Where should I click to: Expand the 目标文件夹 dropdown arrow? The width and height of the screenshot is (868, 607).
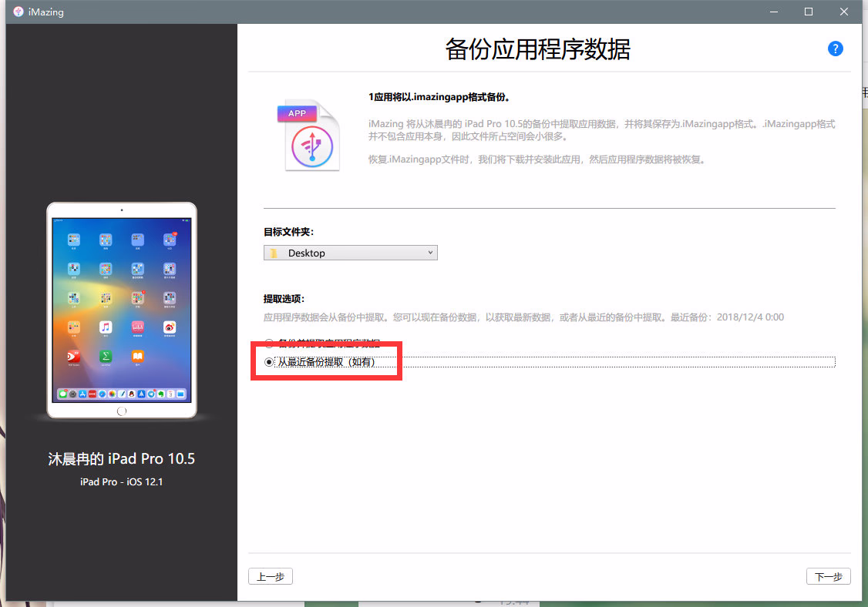(430, 253)
